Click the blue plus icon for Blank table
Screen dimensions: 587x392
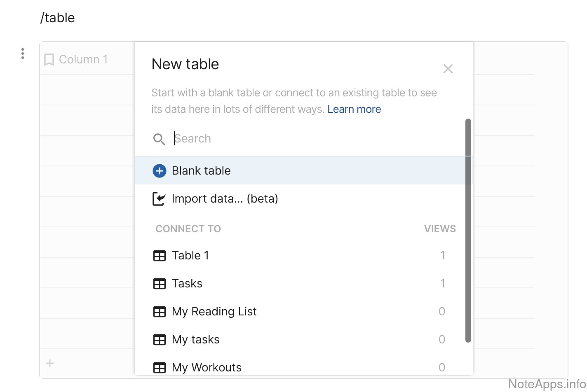[160, 170]
